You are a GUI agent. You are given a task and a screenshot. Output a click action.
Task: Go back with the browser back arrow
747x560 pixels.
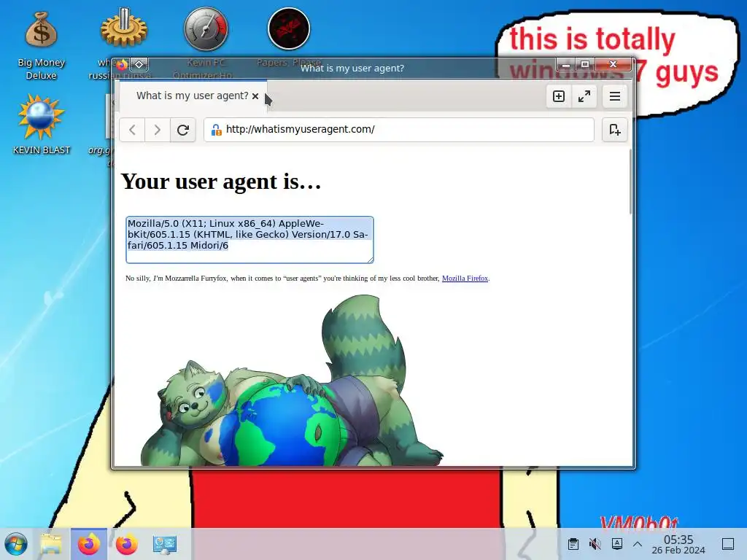pyautogui.click(x=133, y=130)
